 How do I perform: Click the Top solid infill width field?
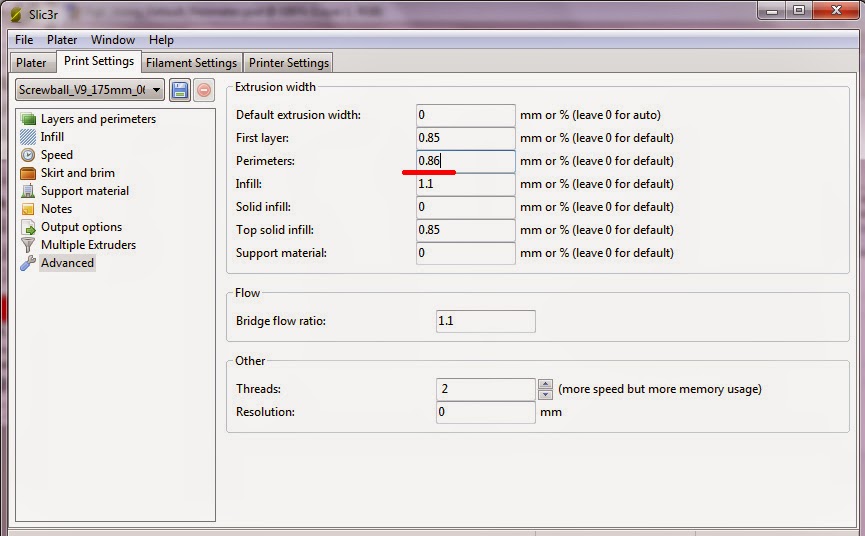tap(466, 230)
